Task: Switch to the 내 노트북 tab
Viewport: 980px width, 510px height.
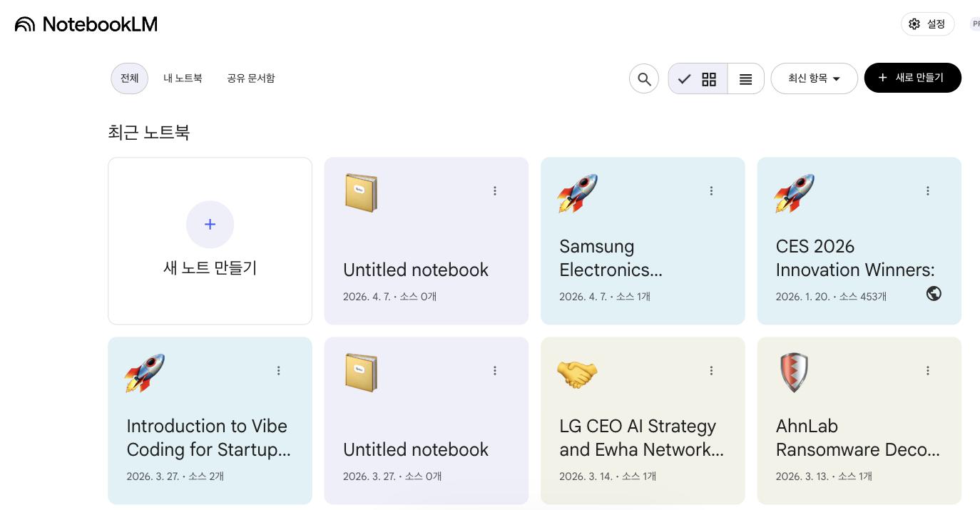Action: point(183,78)
